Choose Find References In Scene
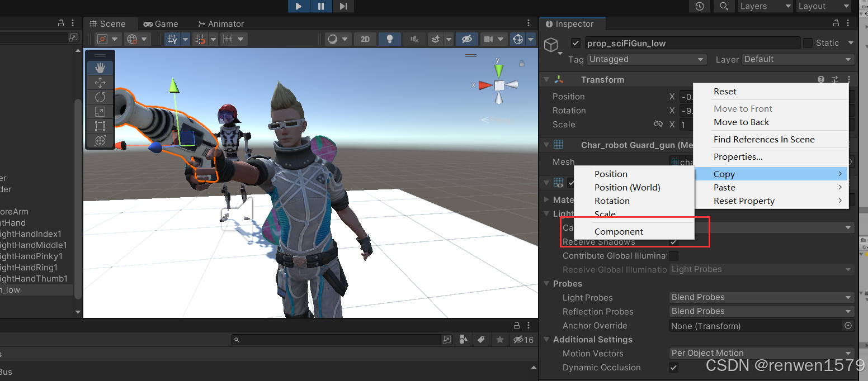868x381 pixels. click(x=771, y=140)
